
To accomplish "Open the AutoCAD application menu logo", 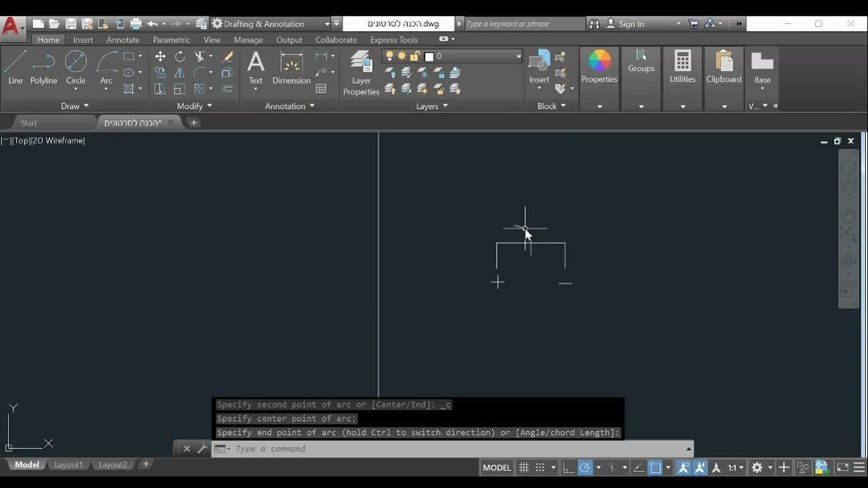I will 11,27.
